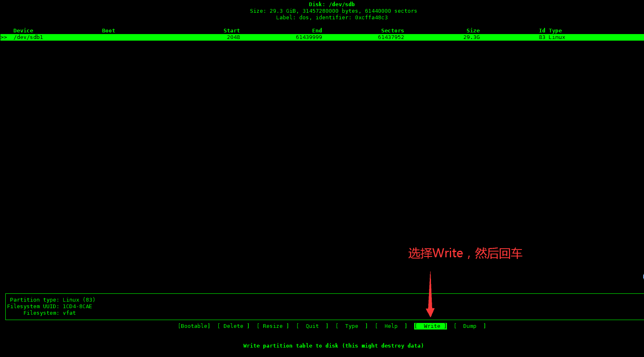Select the /dev/sdb1 partition row
The width and height of the screenshot is (644, 357).
pos(322,37)
